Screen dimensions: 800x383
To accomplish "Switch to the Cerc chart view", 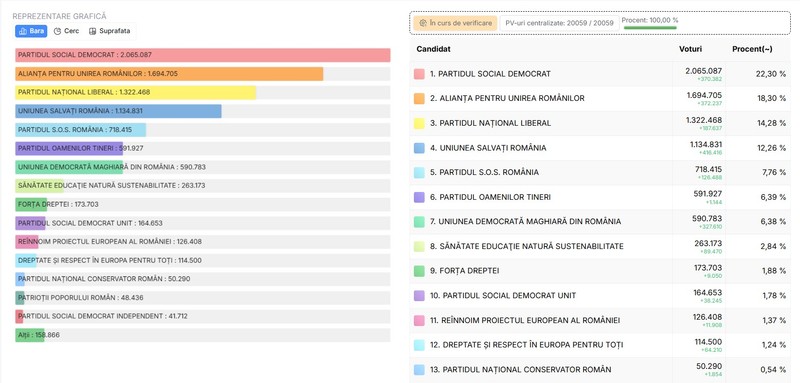I will pos(66,31).
